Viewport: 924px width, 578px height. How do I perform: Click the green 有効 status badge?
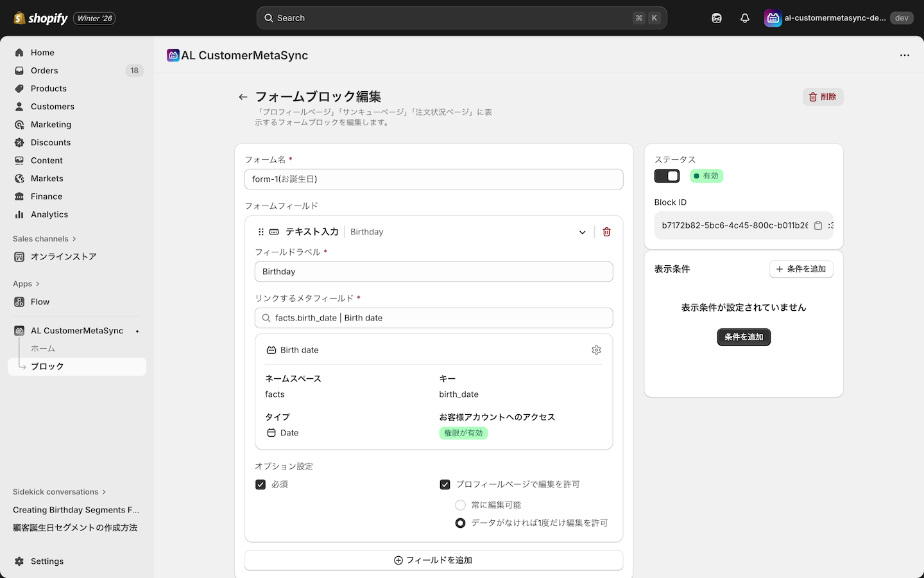(x=706, y=175)
